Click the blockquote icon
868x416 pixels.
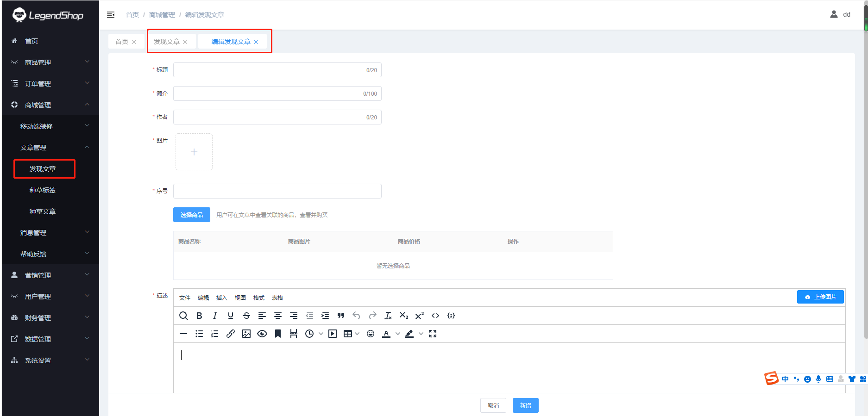pos(341,316)
